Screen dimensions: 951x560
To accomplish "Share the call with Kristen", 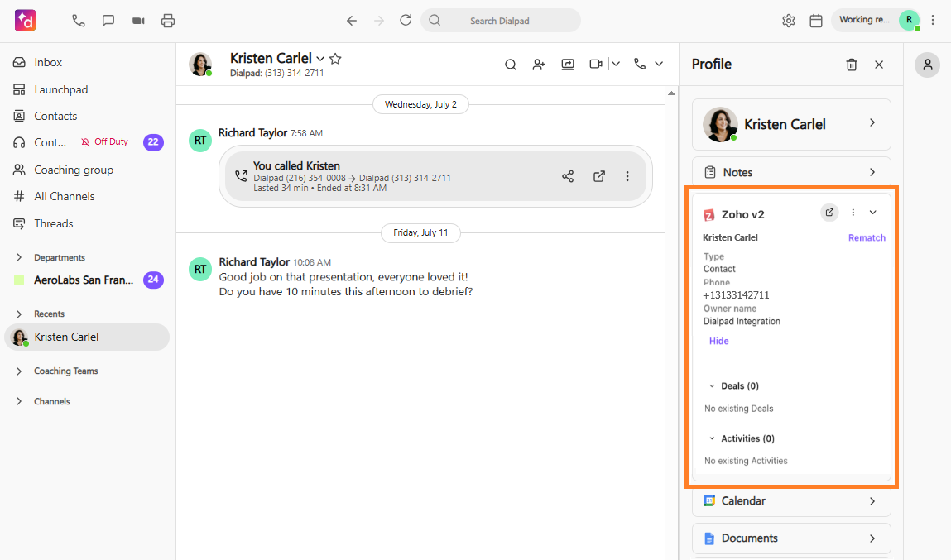I will click(568, 176).
